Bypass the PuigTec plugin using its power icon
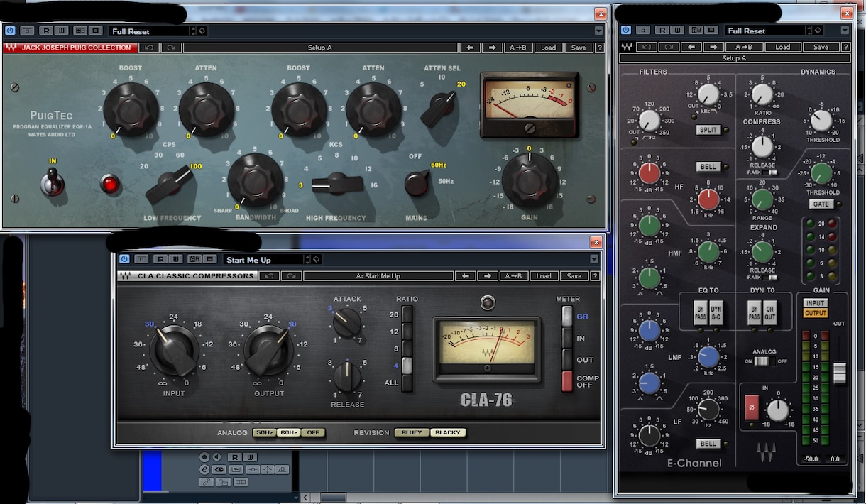866x504 pixels. [x=10, y=31]
